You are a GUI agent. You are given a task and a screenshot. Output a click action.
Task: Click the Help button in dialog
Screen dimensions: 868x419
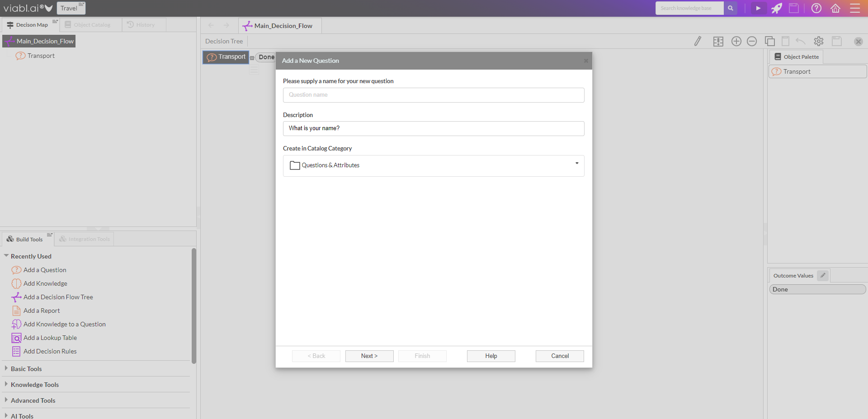point(491,356)
